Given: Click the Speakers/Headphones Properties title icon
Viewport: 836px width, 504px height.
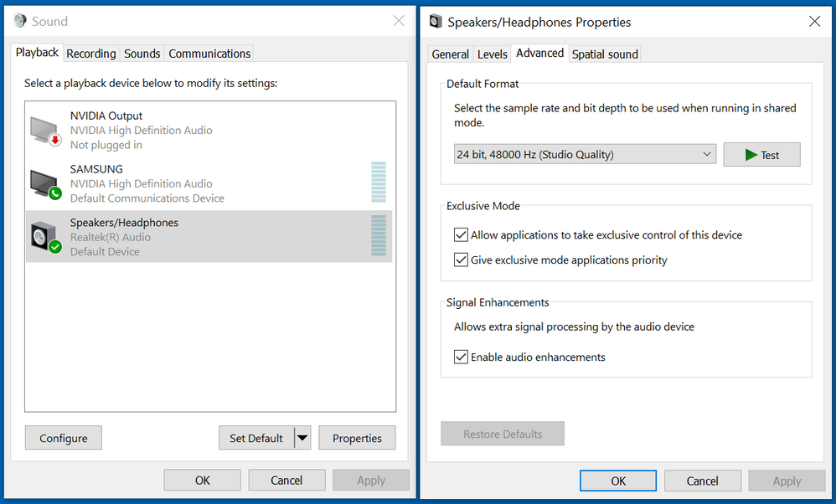Looking at the screenshot, I should point(436,21).
